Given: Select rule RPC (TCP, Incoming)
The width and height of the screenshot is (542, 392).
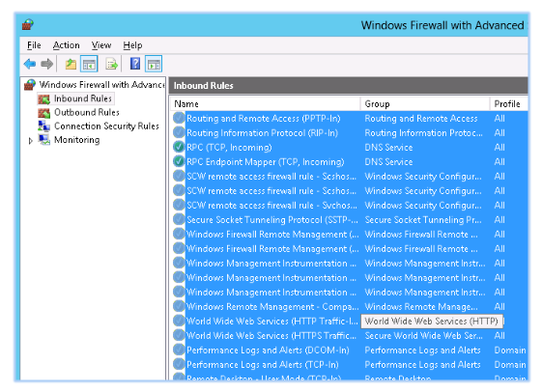Looking at the screenshot, I should click(229, 148).
